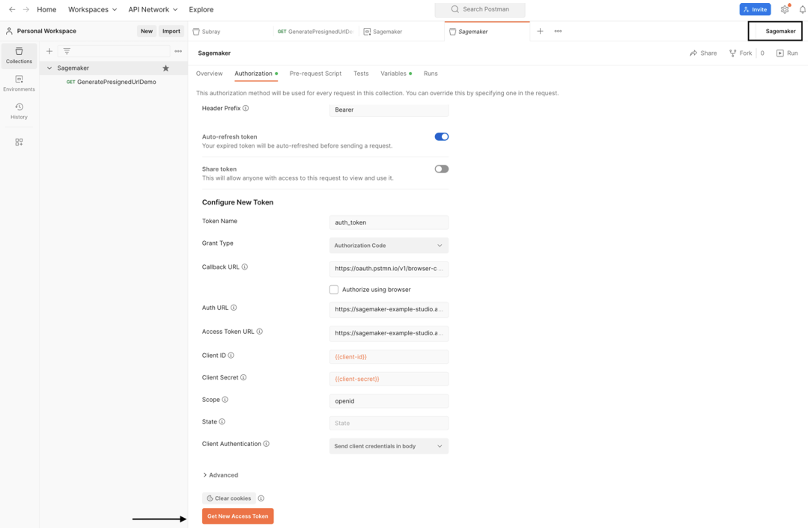Open the Grant Type dropdown
The height and width of the screenshot is (532, 810).
(388, 246)
